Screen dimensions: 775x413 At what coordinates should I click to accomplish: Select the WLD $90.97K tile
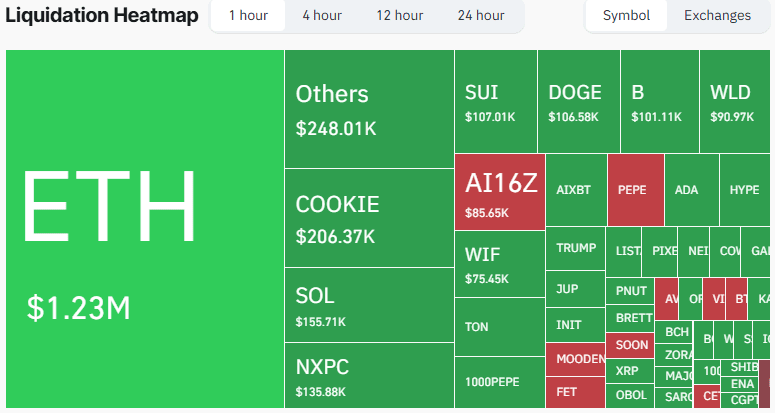pyautogui.click(x=735, y=101)
